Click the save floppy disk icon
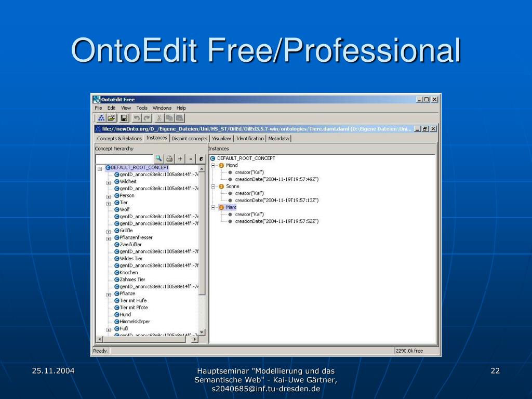Viewport: 532px width, 399px height. (124, 118)
